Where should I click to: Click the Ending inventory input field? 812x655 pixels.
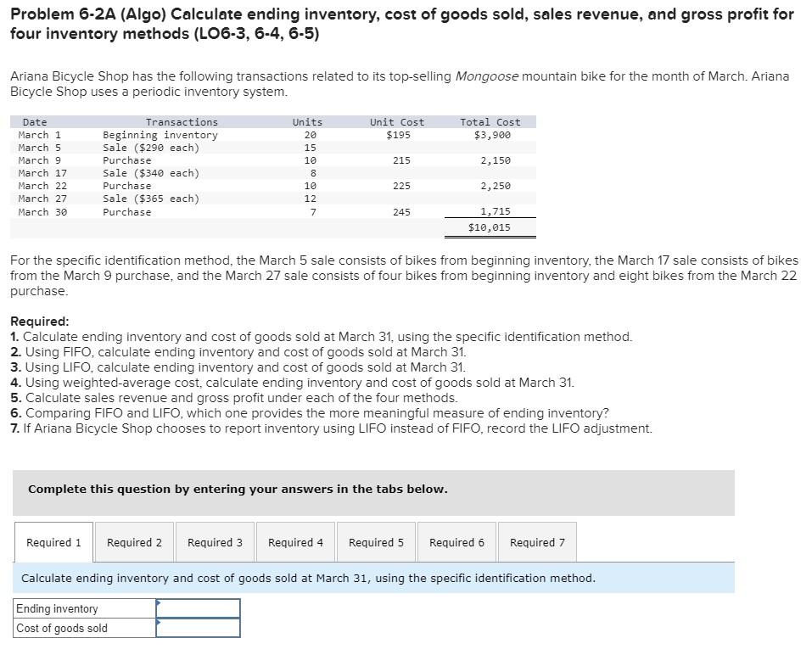pyautogui.click(x=198, y=608)
